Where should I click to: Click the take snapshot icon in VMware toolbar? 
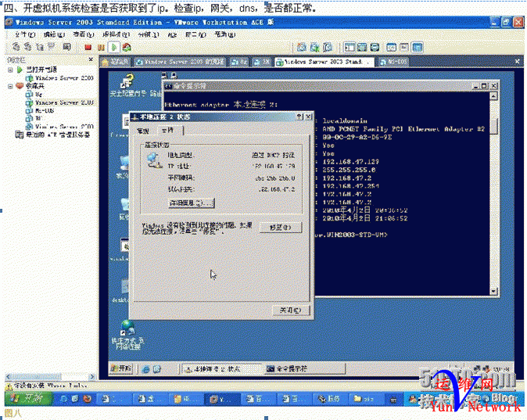click(302, 48)
